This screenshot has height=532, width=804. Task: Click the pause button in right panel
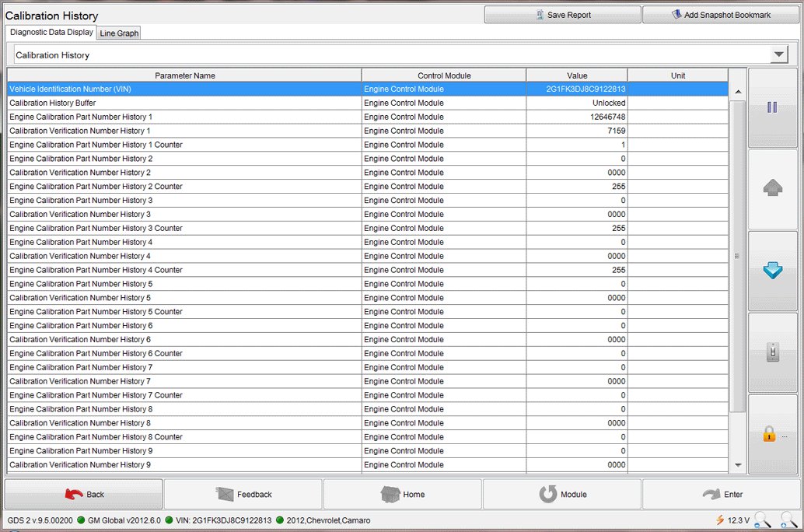click(772, 108)
